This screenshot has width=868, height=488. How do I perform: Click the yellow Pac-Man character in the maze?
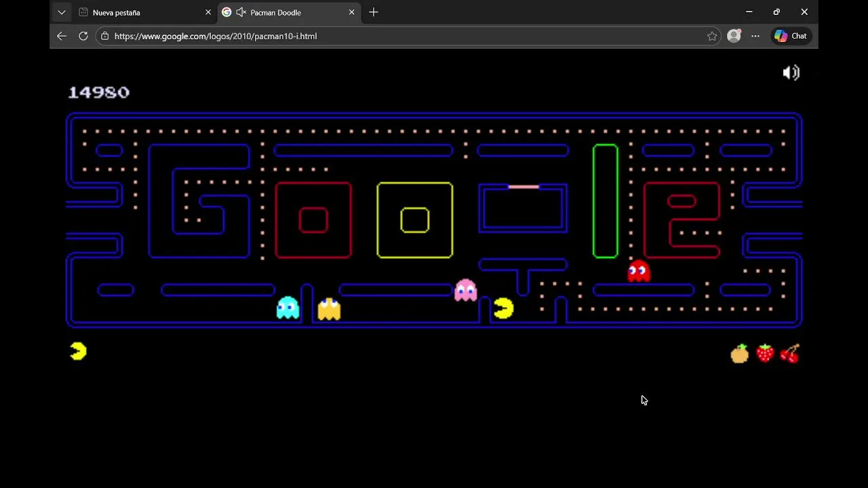coord(504,308)
